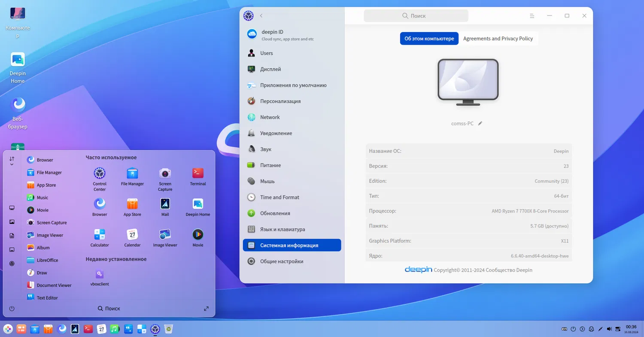The height and width of the screenshot is (337, 644).
Task: Click the pencil icon to edit computer name
Action: (480, 124)
